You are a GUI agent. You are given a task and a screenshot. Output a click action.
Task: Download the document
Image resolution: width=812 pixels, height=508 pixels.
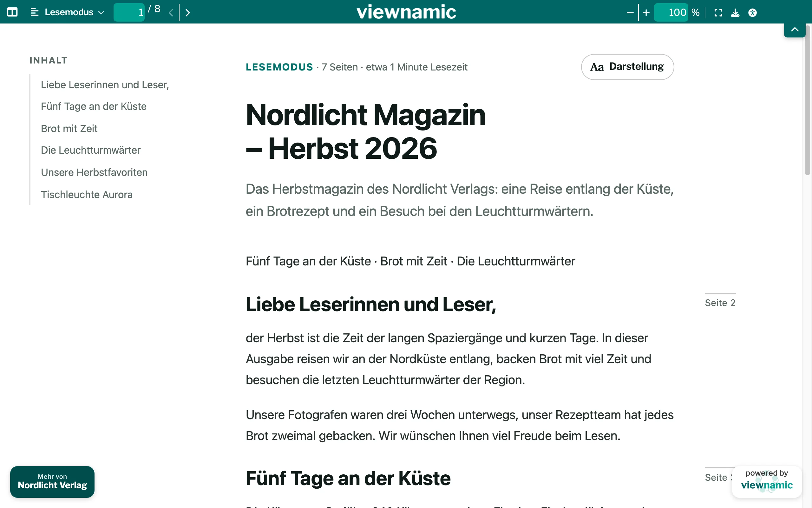tap(735, 13)
